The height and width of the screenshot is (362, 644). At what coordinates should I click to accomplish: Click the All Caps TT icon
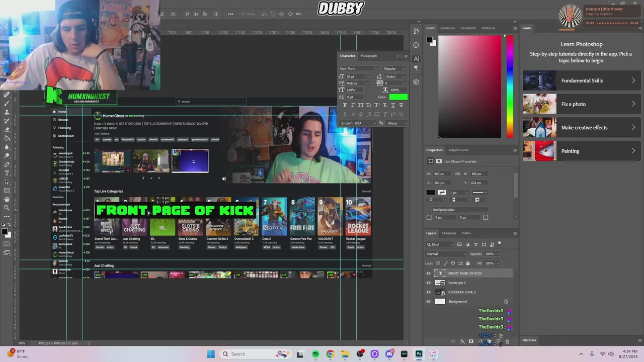(x=361, y=105)
